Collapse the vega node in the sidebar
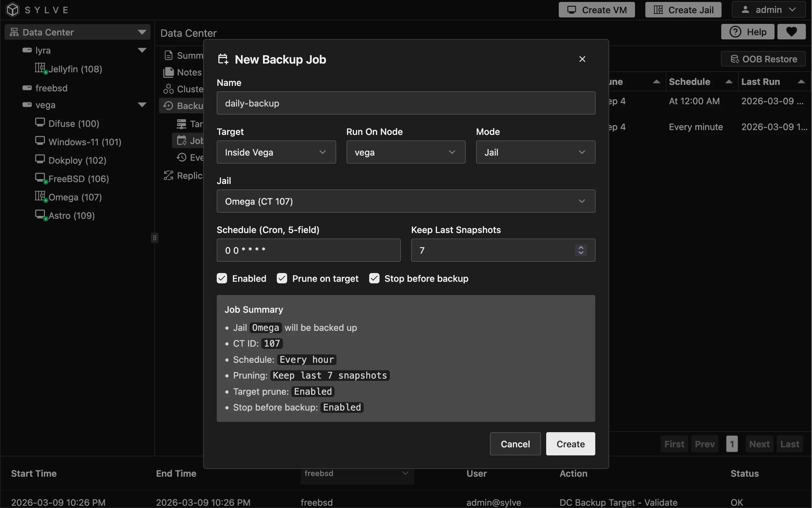This screenshot has width=812, height=508. 142,105
